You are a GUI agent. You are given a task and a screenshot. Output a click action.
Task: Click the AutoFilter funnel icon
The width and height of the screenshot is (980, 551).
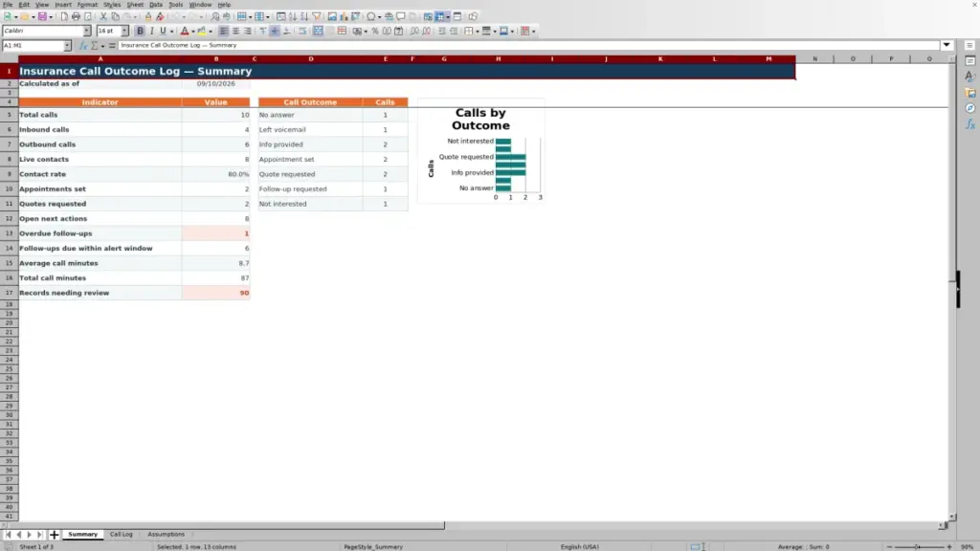click(x=317, y=17)
